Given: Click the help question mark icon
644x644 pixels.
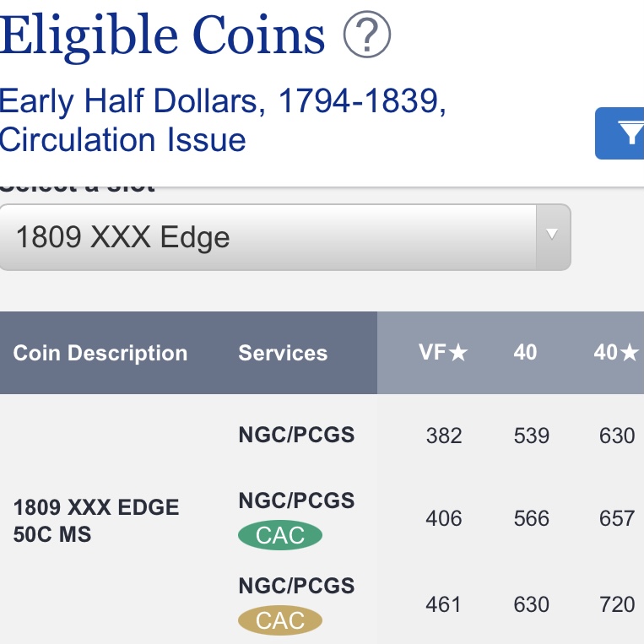Looking at the screenshot, I should coord(367,34).
